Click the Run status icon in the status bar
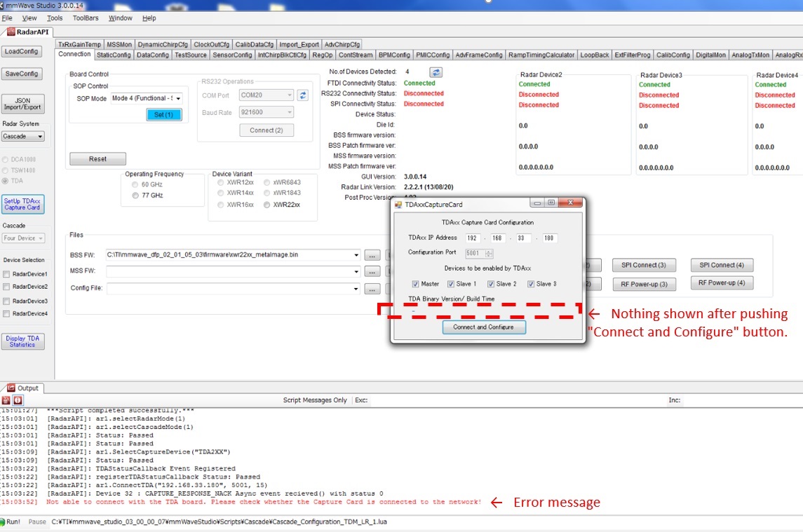Viewport: 803px width, 532px height. (x=5, y=522)
